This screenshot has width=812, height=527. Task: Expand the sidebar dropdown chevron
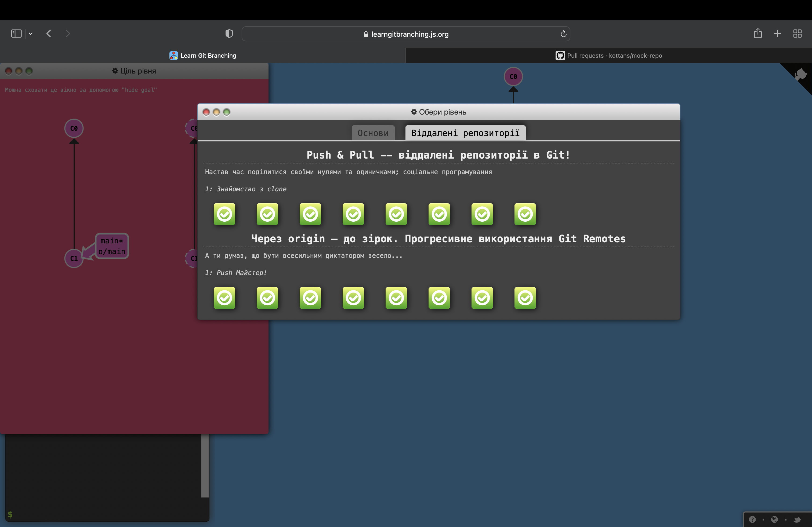click(31, 34)
